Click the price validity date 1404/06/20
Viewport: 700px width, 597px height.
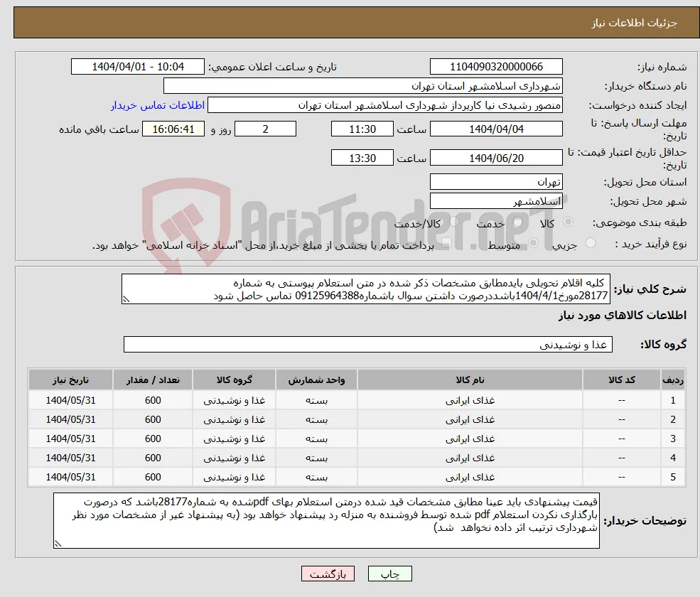coord(496,158)
